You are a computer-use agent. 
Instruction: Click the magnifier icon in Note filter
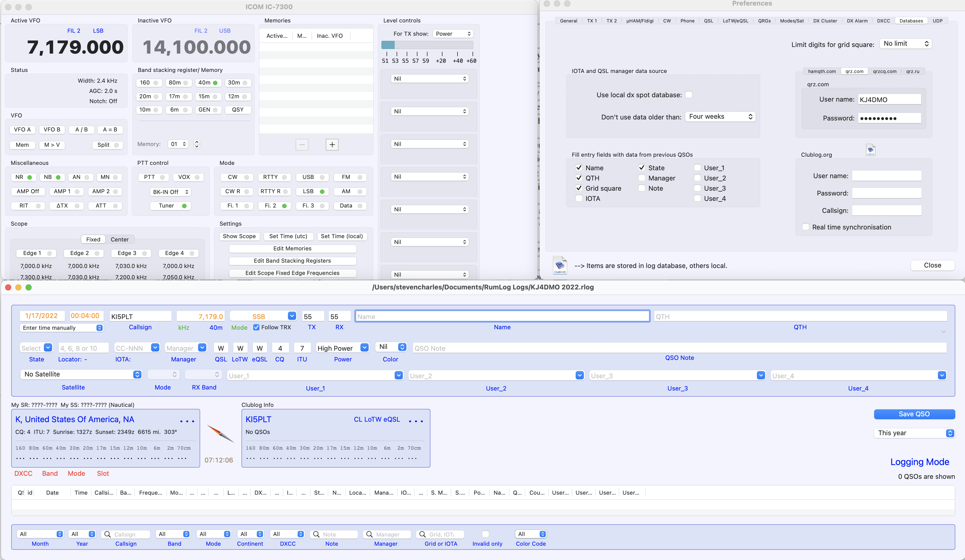coord(316,534)
